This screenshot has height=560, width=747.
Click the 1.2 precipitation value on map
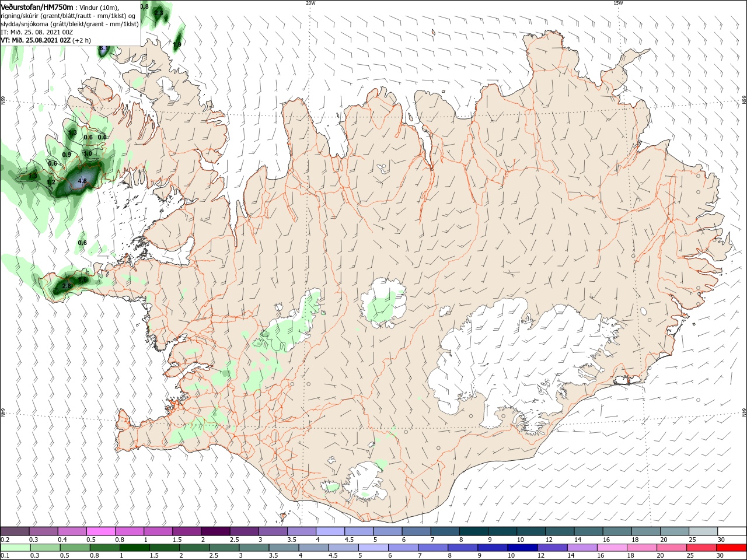(x=51, y=183)
